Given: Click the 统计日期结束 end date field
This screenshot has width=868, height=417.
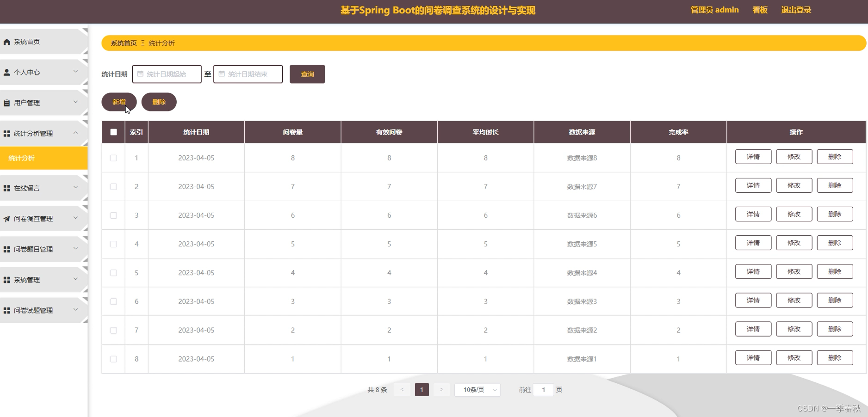Looking at the screenshot, I should coord(248,74).
